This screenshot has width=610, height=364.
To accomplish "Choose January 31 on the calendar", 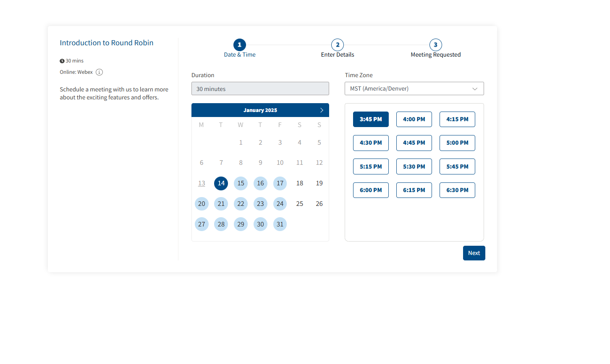I will [x=280, y=224].
